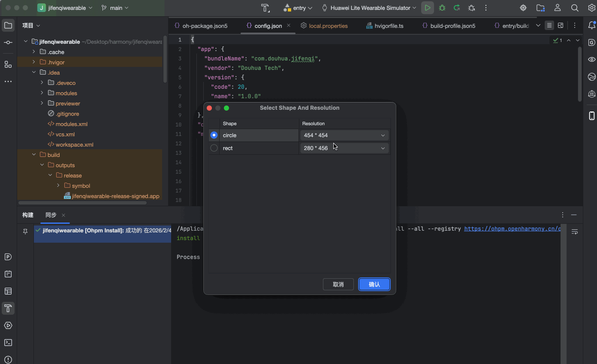This screenshot has height=364, width=597.
Task: Click the green Run button in toolbar
Action: point(428,8)
